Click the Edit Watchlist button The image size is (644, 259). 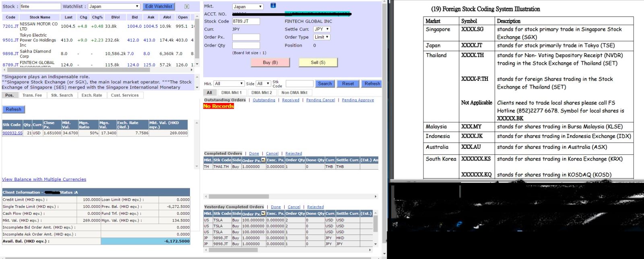pyautogui.click(x=159, y=6)
